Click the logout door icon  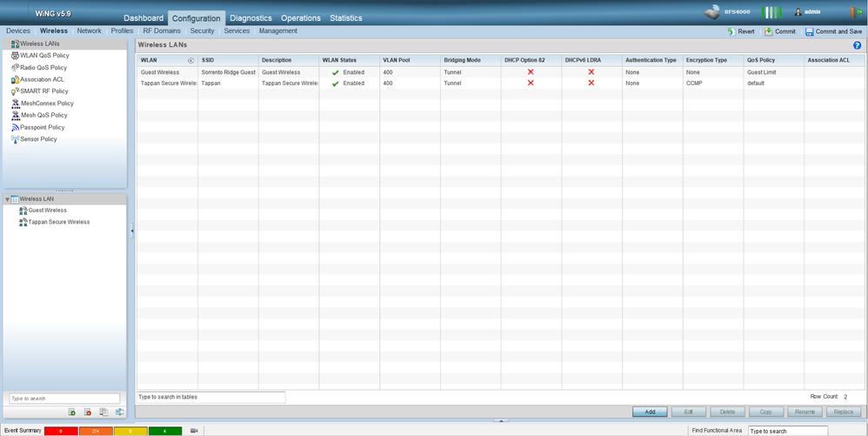tap(856, 12)
